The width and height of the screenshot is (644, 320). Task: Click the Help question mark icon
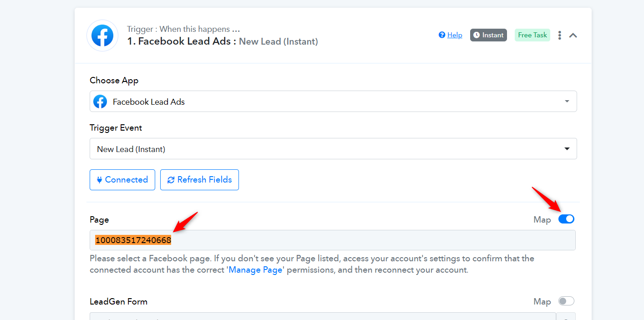[442, 35]
